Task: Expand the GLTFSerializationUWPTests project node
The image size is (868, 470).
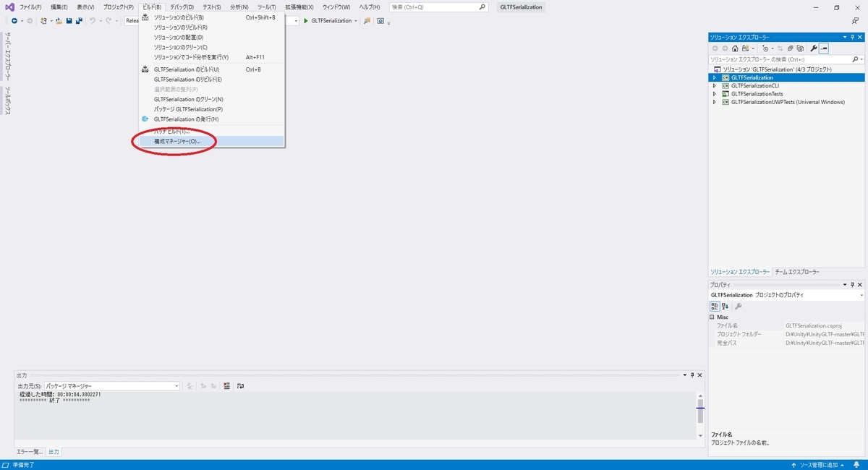Action: [x=715, y=102]
